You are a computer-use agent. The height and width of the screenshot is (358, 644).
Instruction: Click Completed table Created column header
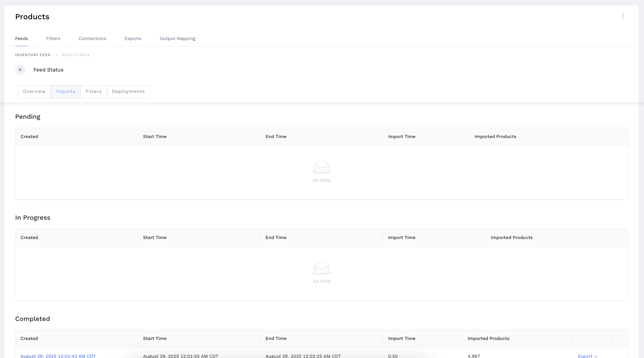(29, 338)
